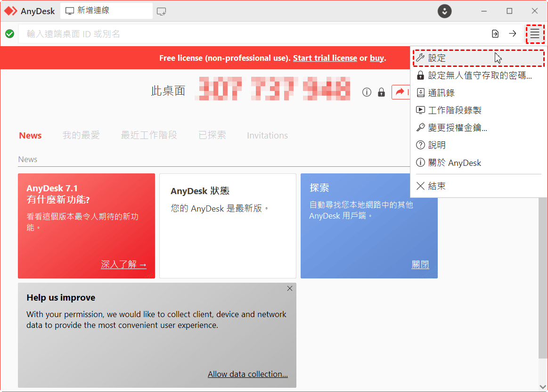Open the profile dropdown icon in title bar
Image resolution: width=548 pixels, height=392 pixels.
(444, 11)
